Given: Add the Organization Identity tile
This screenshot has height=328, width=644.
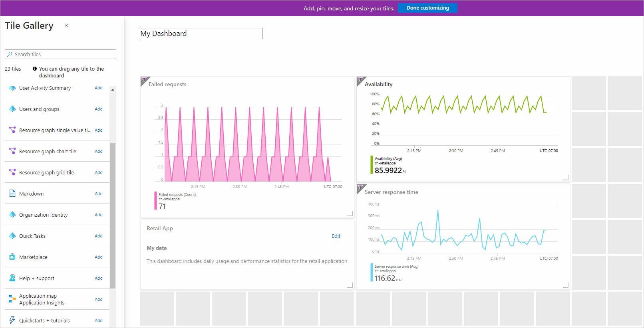Looking at the screenshot, I should point(99,215).
